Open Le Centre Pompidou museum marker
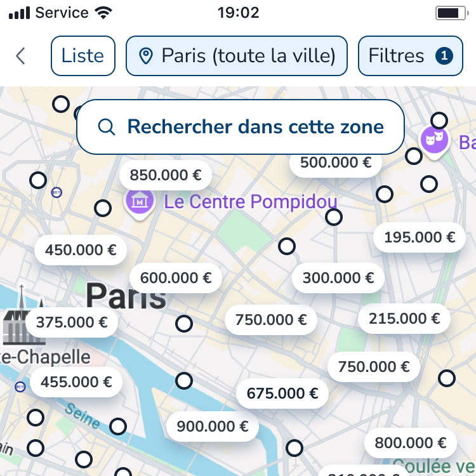This screenshot has width=476, height=476. (x=140, y=202)
